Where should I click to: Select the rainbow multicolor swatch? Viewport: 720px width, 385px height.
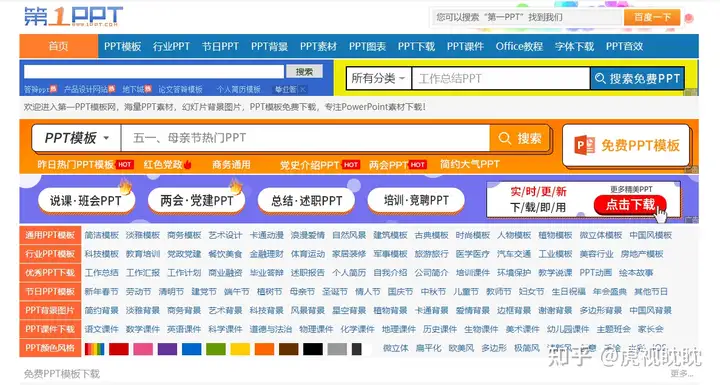95,349
